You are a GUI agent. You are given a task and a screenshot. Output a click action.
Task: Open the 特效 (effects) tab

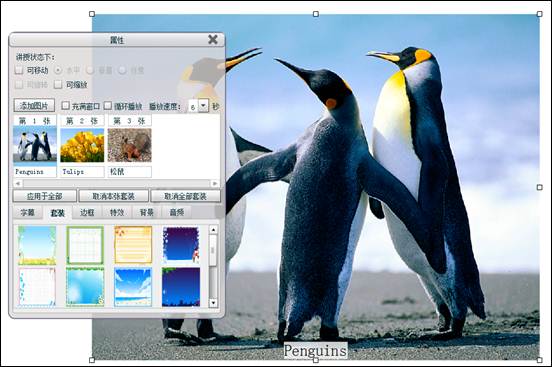coord(117,212)
